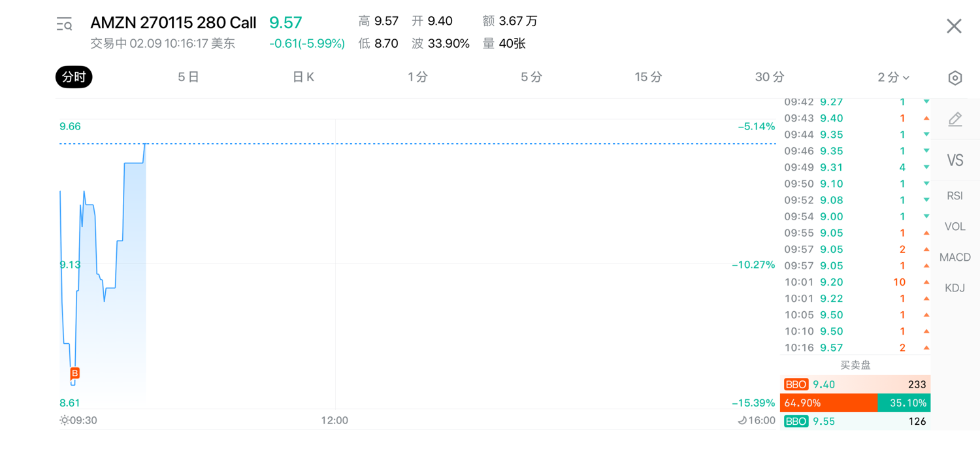
Task: Click BBO ask size 126
Action: [x=917, y=422]
